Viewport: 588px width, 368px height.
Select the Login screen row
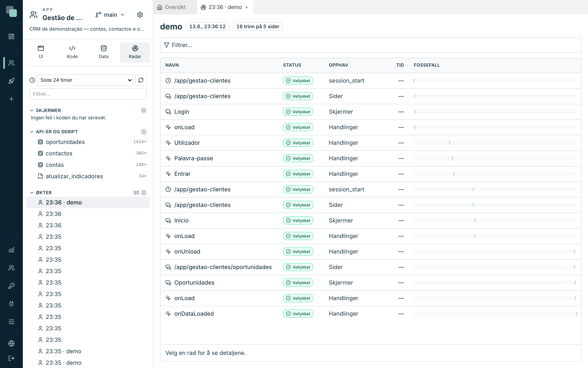pos(371,112)
